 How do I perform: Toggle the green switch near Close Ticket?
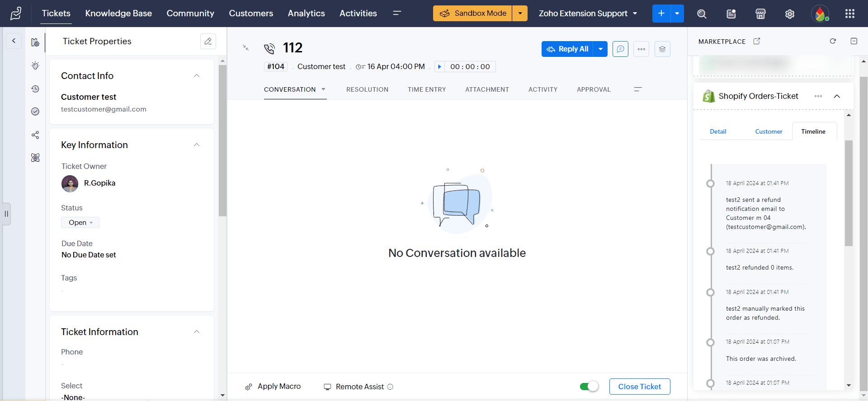589,387
